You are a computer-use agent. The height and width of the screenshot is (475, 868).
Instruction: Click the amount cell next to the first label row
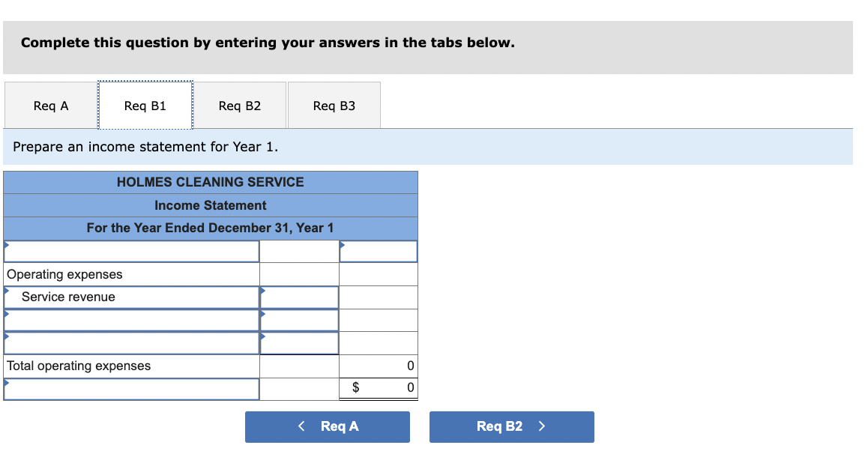pos(298,250)
